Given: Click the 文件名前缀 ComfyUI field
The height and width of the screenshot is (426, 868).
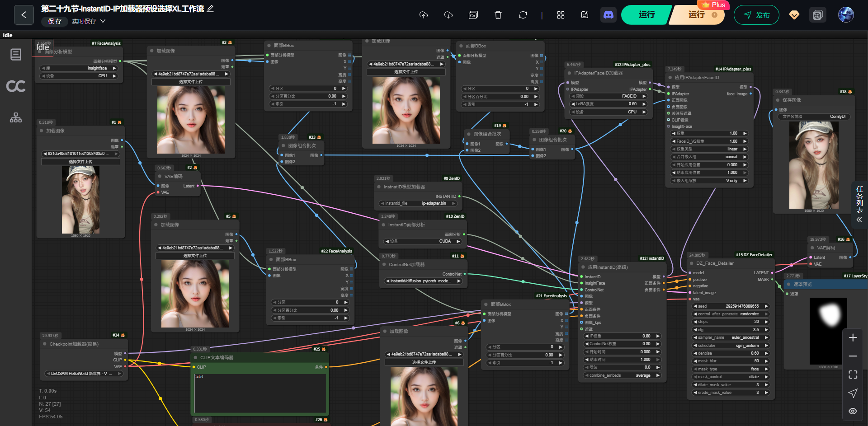Looking at the screenshot, I should tap(814, 117).
